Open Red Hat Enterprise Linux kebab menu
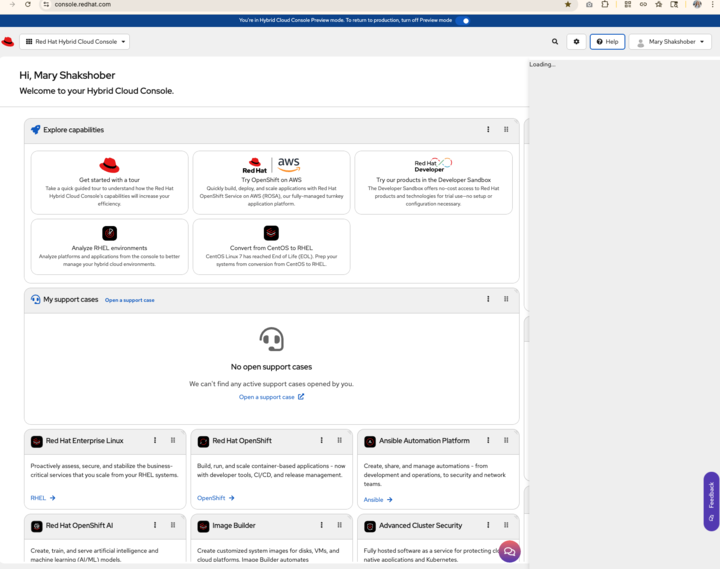This screenshot has height=569, width=720. [155, 440]
